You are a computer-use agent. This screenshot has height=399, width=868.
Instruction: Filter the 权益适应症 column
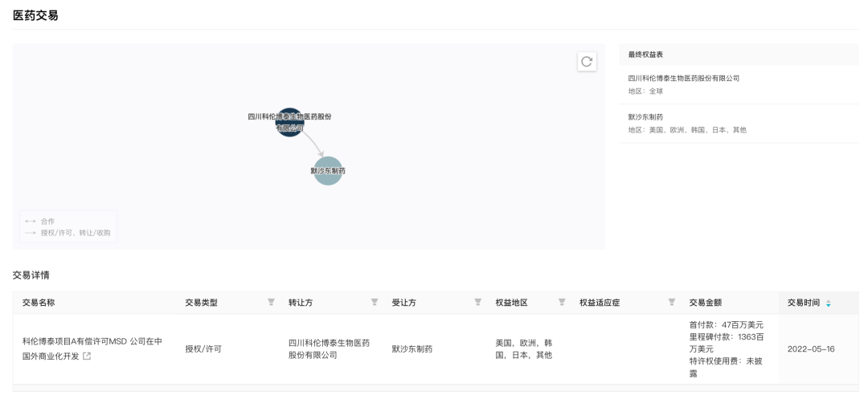671,303
